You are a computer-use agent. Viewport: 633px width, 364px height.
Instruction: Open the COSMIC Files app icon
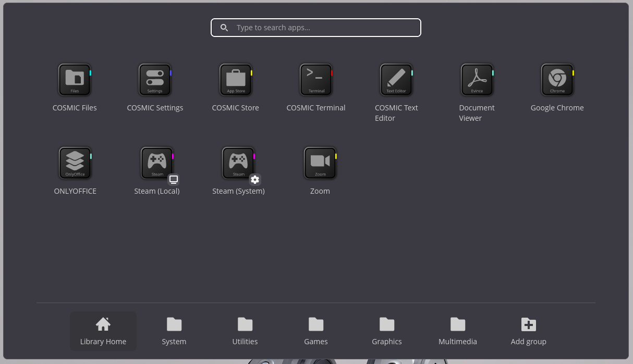(x=75, y=80)
